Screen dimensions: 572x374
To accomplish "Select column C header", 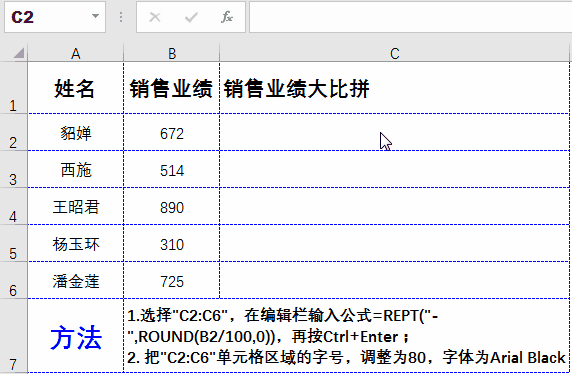I will 394,54.
